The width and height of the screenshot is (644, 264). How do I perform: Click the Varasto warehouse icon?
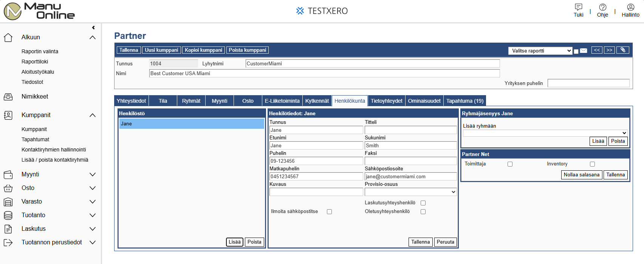point(8,202)
